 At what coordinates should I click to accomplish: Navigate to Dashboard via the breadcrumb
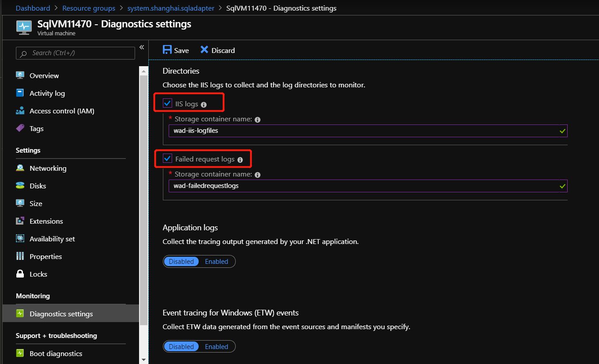(x=33, y=8)
